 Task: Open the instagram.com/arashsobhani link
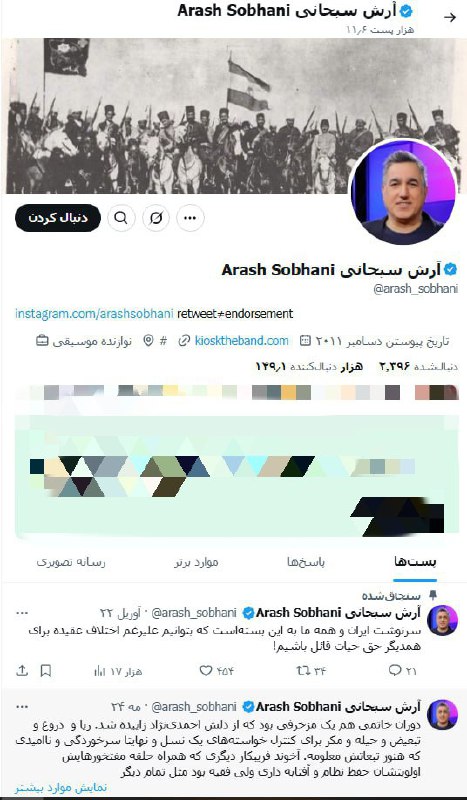point(94,313)
